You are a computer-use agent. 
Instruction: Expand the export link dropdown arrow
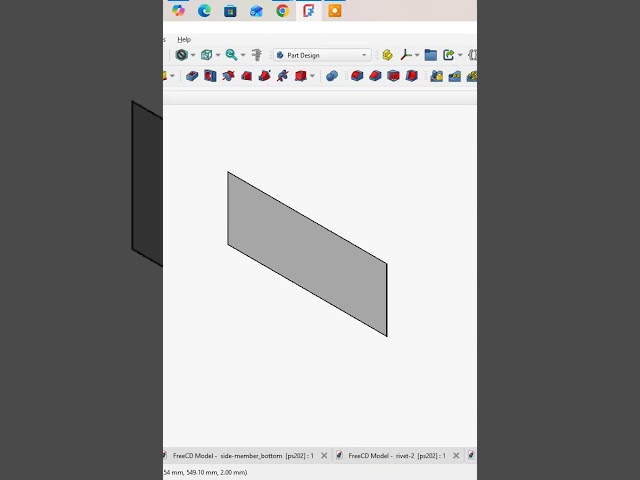(x=460, y=55)
